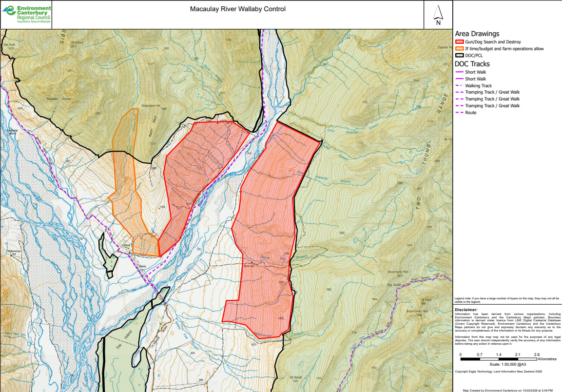The image size is (562, 392).
Task: Click the Route legend label text
Action: pyautogui.click(x=470, y=113)
